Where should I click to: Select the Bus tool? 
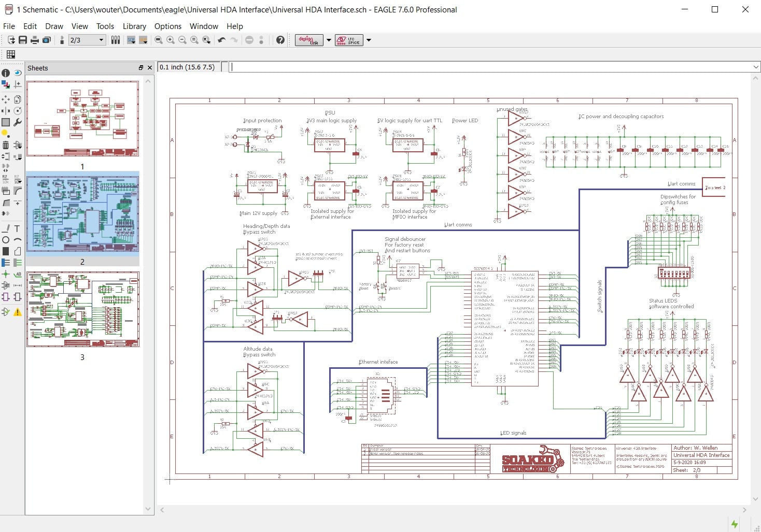coord(6,263)
